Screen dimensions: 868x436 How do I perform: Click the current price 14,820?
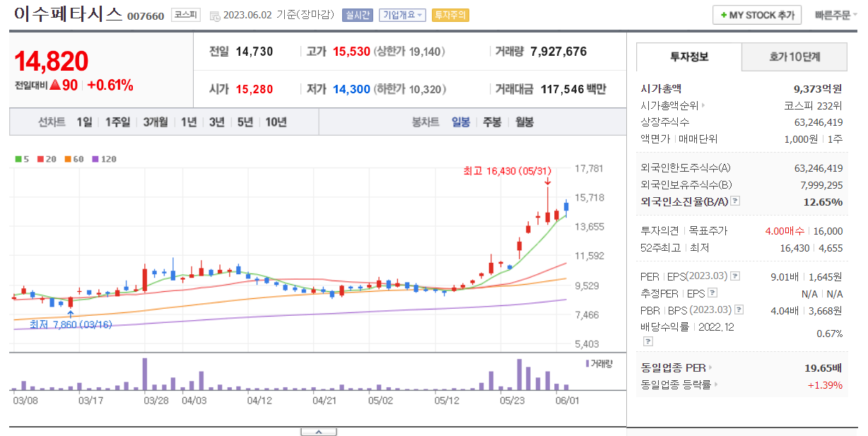click(52, 62)
